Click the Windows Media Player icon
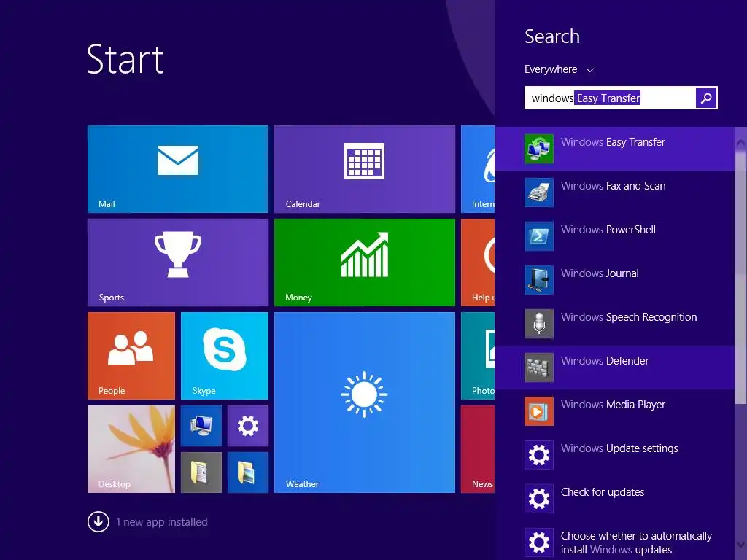 [539, 411]
